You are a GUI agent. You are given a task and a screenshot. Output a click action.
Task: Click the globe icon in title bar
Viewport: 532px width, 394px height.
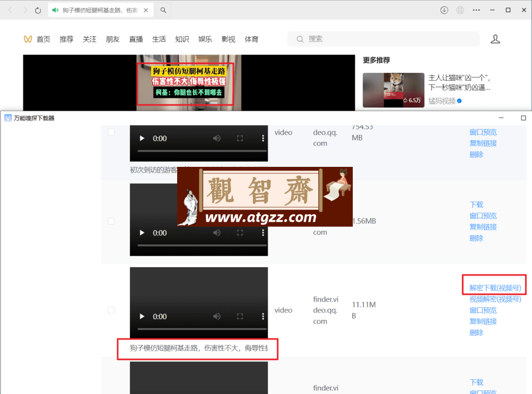pyautogui.click(x=460, y=10)
